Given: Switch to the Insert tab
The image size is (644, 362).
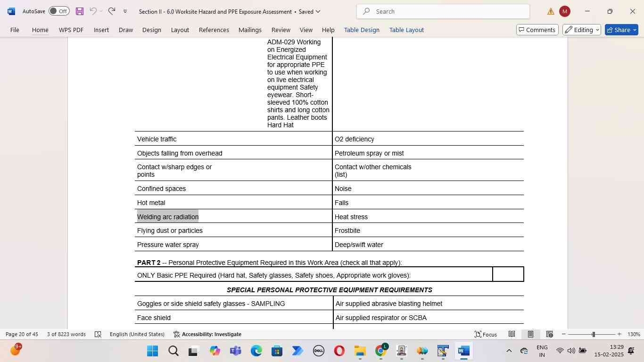Looking at the screenshot, I should (101, 30).
